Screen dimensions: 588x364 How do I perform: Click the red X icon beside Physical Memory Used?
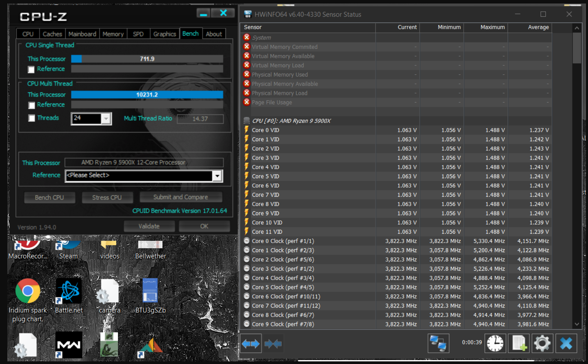coord(247,74)
